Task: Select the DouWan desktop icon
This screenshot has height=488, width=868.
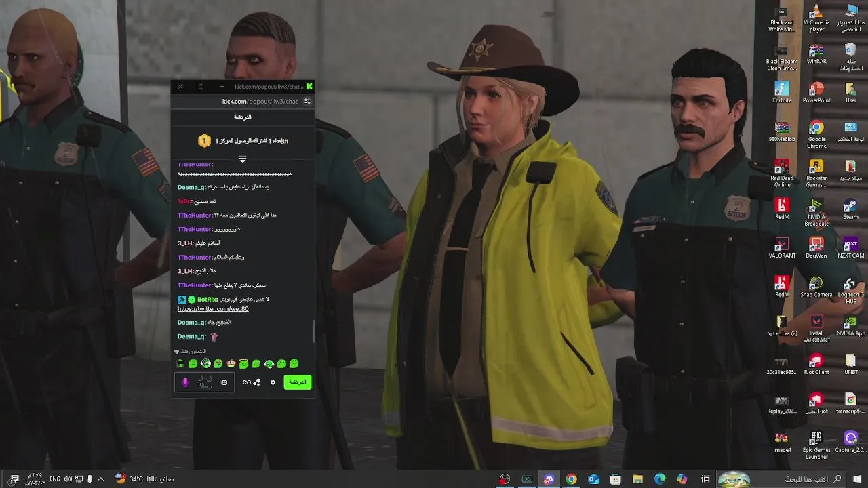Action: tap(816, 248)
